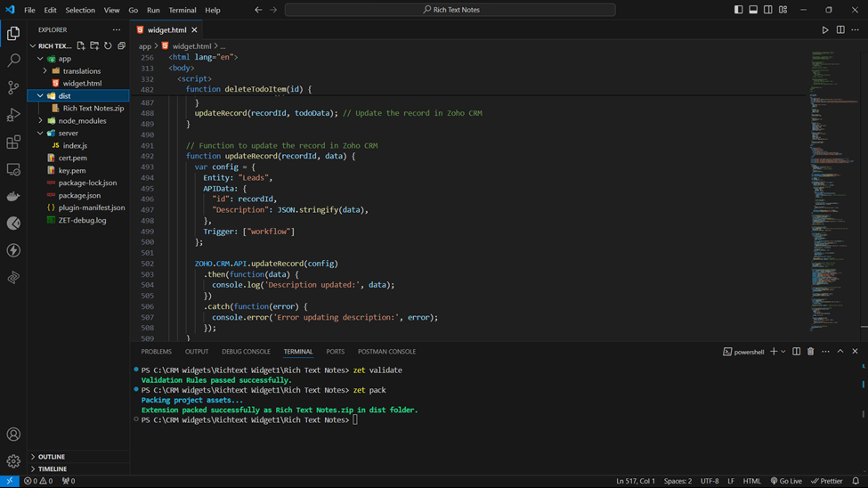Open the Run and Debug view

(13, 115)
